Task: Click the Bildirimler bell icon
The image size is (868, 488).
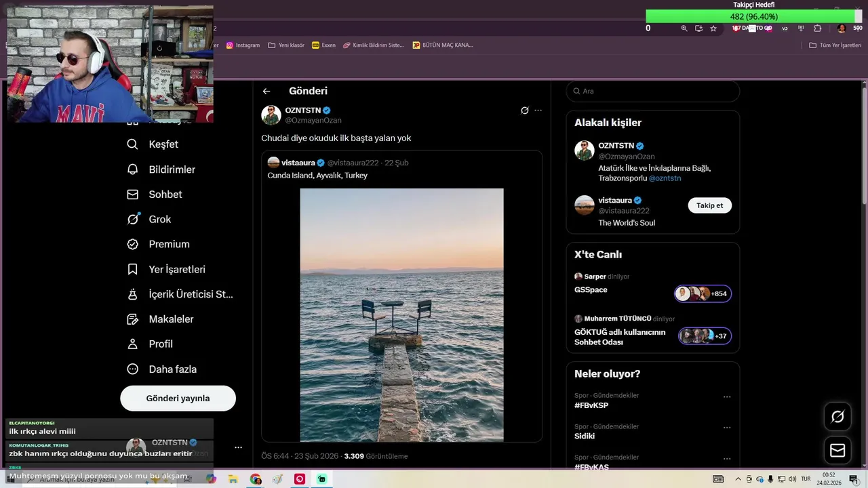Action: (133, 169)
